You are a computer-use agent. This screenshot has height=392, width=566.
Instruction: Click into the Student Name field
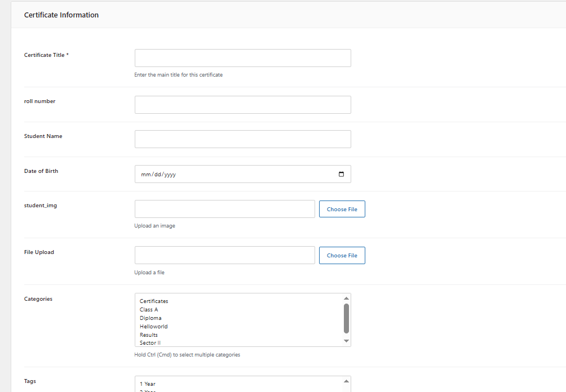[242, 139]
